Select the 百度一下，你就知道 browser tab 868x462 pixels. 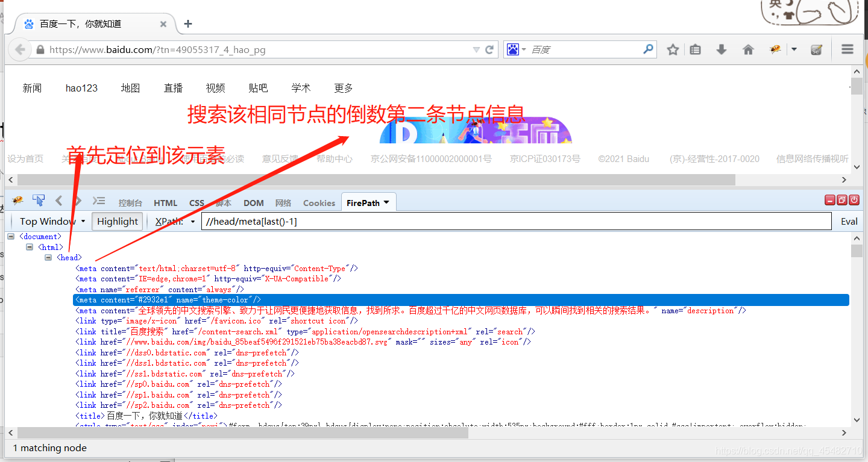pyautogui.click(x=96, y=24)
